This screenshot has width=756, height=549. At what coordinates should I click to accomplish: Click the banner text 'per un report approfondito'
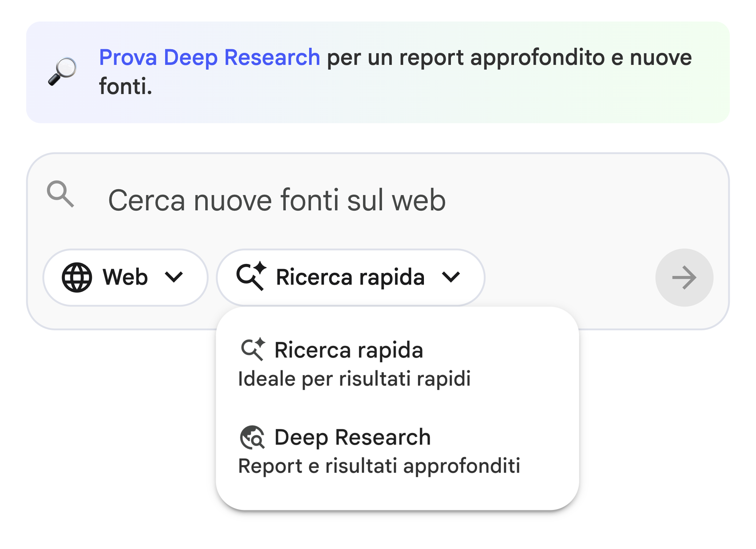[463, 58]
